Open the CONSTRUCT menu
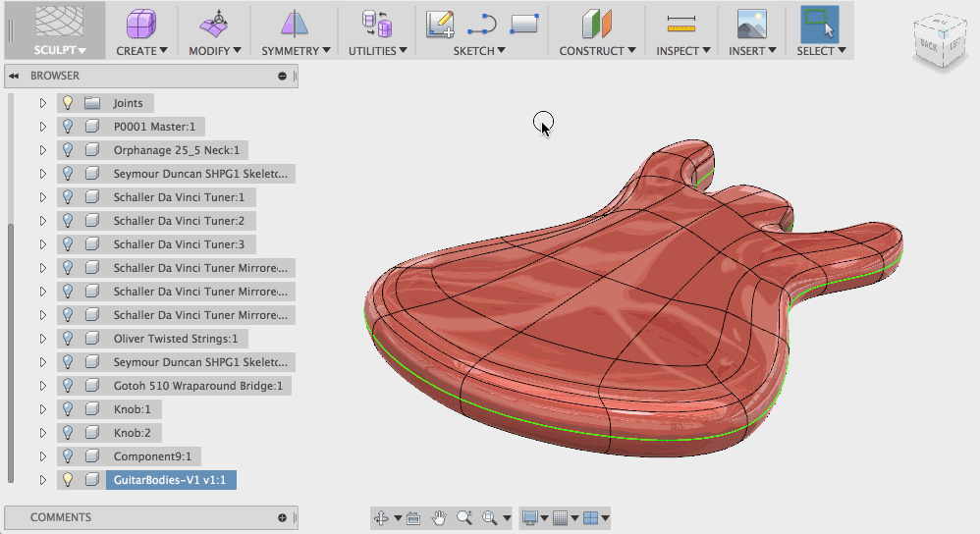 pyautogui.click(x=597, y=50)
